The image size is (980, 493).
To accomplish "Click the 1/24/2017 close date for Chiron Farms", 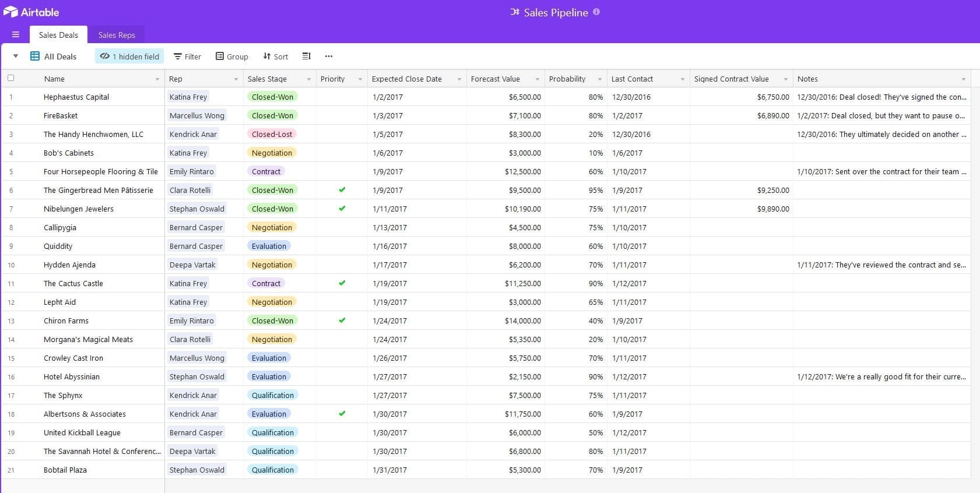I will [389, 321].
